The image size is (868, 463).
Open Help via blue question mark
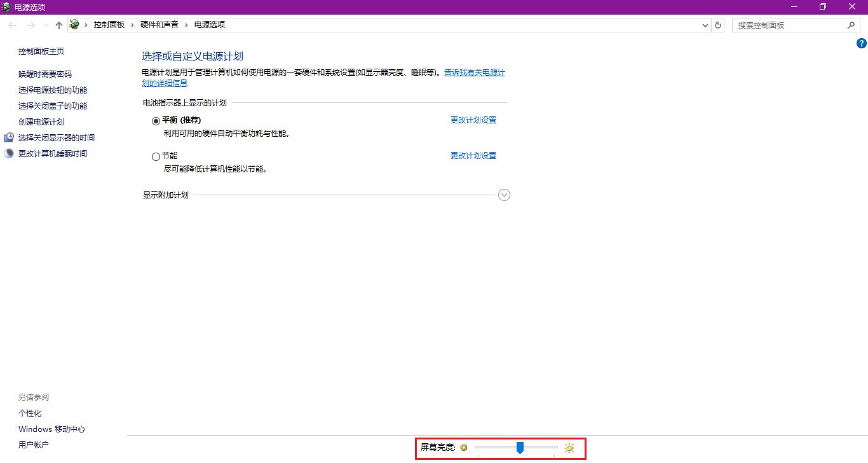pyautogui.click(x=862, y=43)
